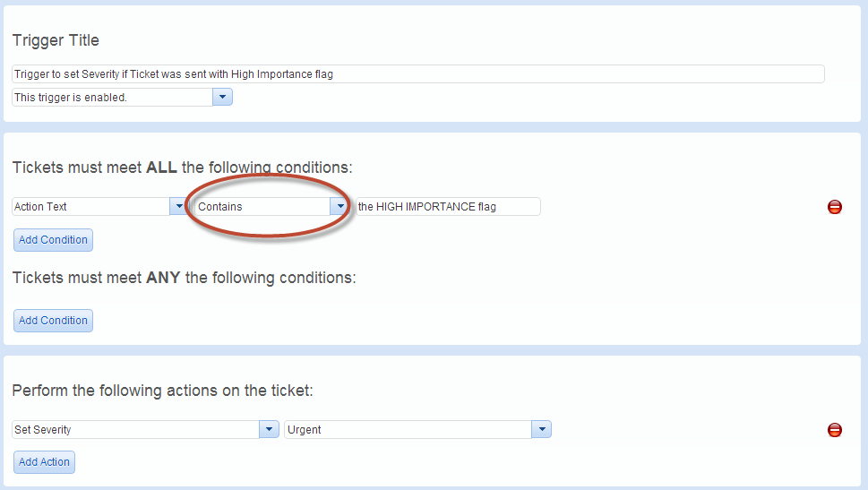Click arrow button of Urgent combo box
This screenshot has width=868, height=490.
click(x=541, y=430)
